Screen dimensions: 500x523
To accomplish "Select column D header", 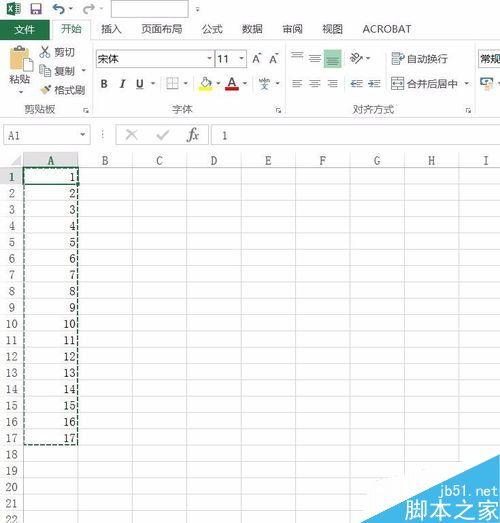I will tap(214, 160).
